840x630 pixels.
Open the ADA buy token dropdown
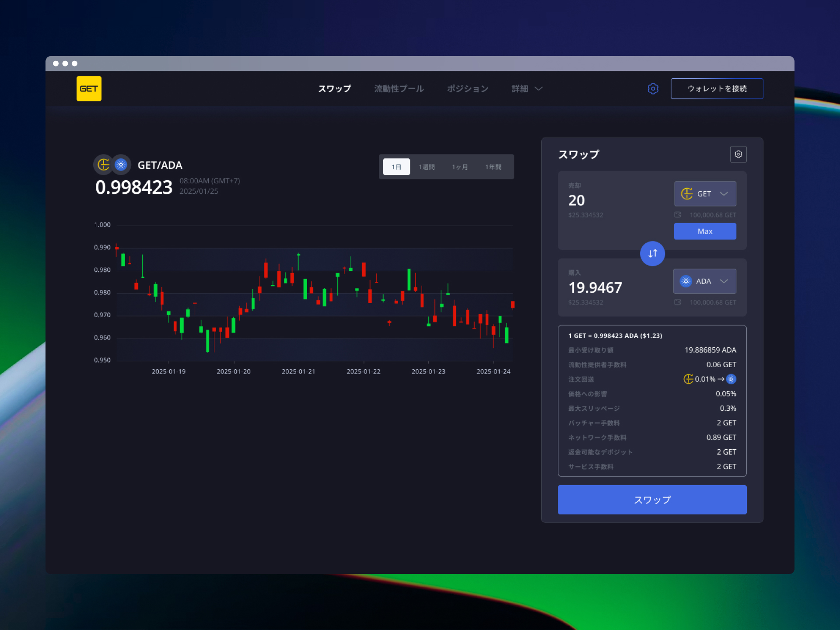click(x=704, y=281)
